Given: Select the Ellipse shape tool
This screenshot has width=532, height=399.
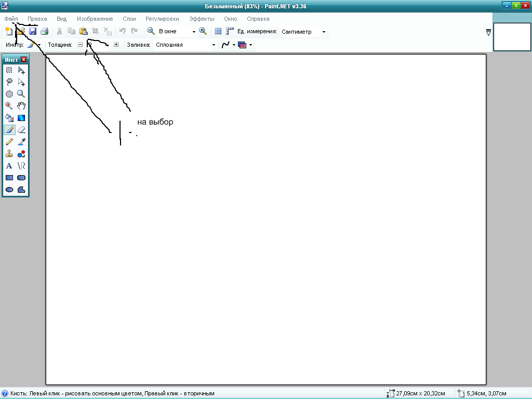Looking at the screenshot, I should (9, 190).
